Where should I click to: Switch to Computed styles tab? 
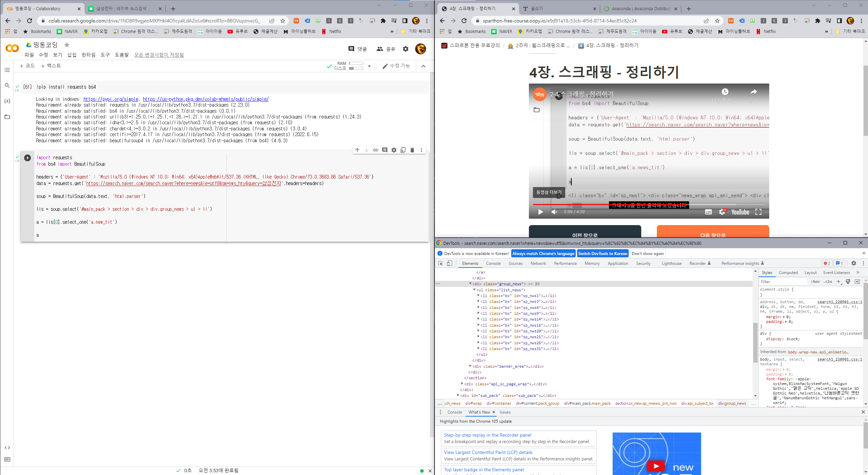788,273
